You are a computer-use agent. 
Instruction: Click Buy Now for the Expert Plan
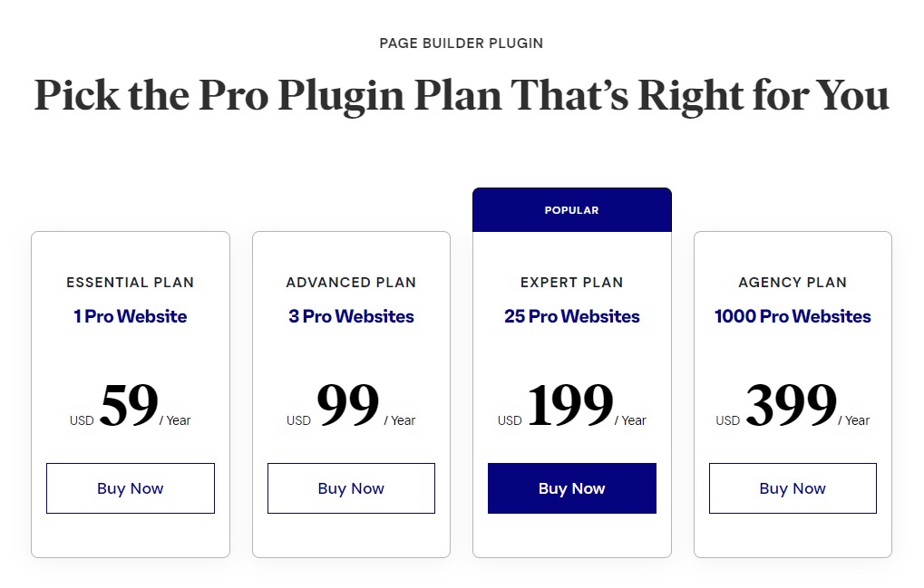[571, 488]
